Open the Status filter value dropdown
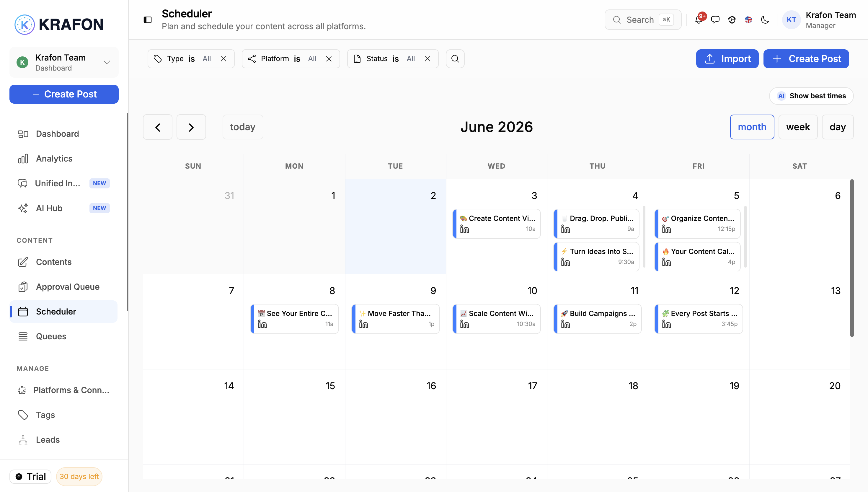This screenshot has height=492, width=868. pos(411,59)
